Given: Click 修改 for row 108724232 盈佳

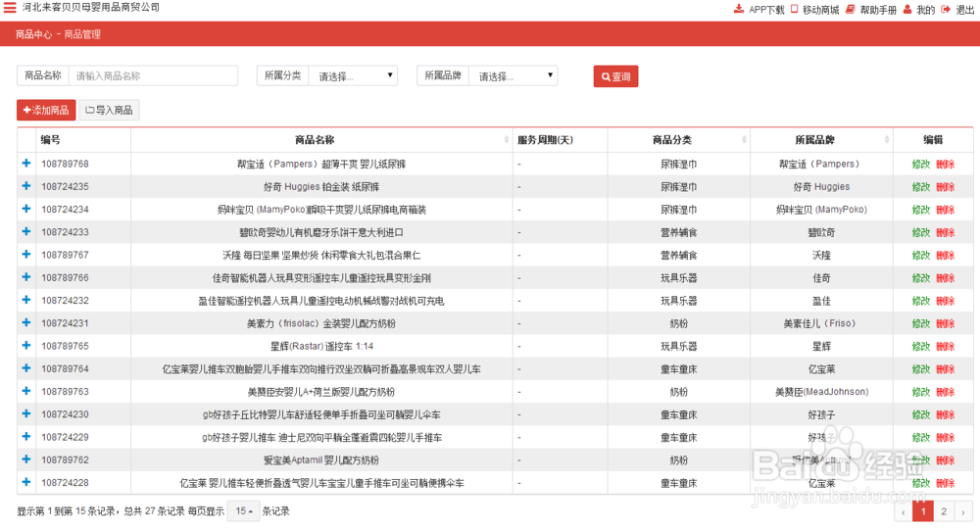Looking at the screenshot, I should (x=921, y=302).
